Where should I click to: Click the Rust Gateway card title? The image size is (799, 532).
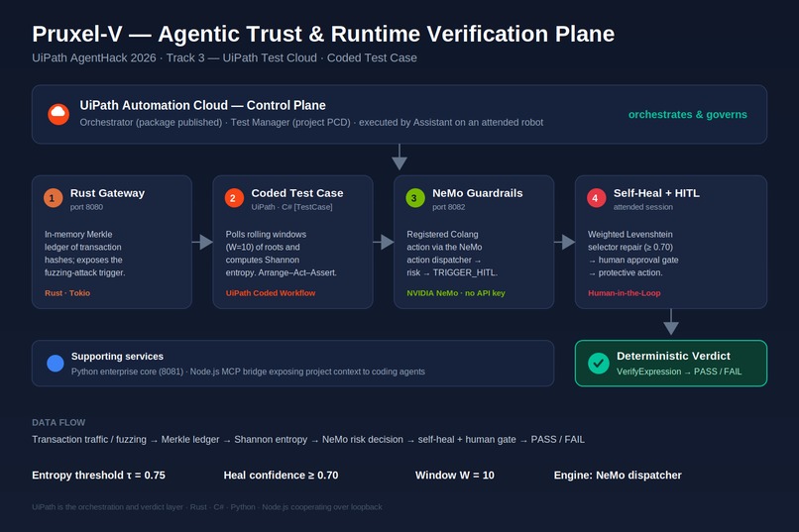[107, 193]
